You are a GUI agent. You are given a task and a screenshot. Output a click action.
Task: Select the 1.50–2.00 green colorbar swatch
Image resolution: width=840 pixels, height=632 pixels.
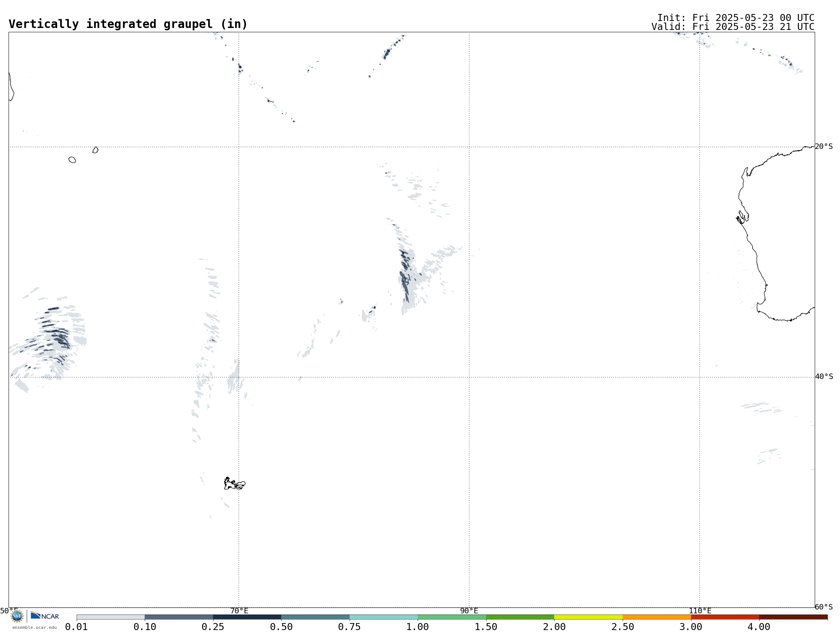coord(520,617)
